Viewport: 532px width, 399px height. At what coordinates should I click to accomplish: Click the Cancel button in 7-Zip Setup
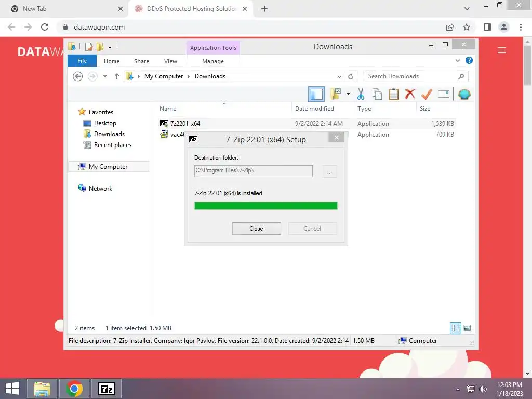312,229
